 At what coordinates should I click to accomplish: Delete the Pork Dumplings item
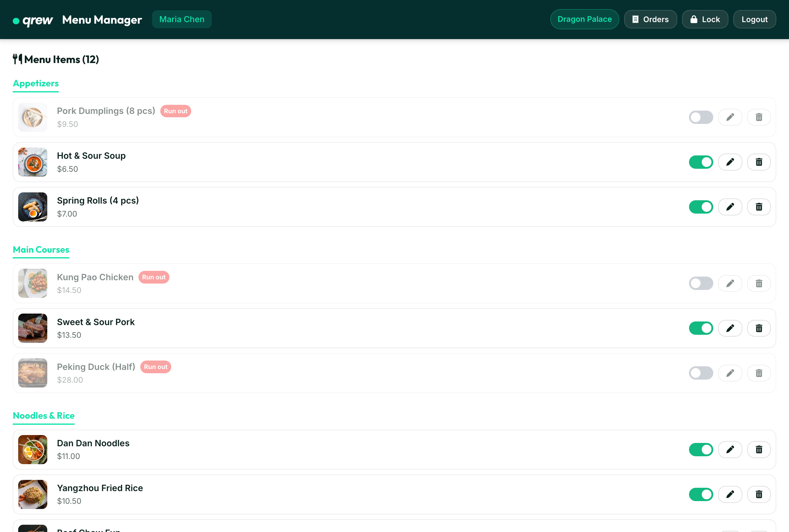(x=759, y=117)
